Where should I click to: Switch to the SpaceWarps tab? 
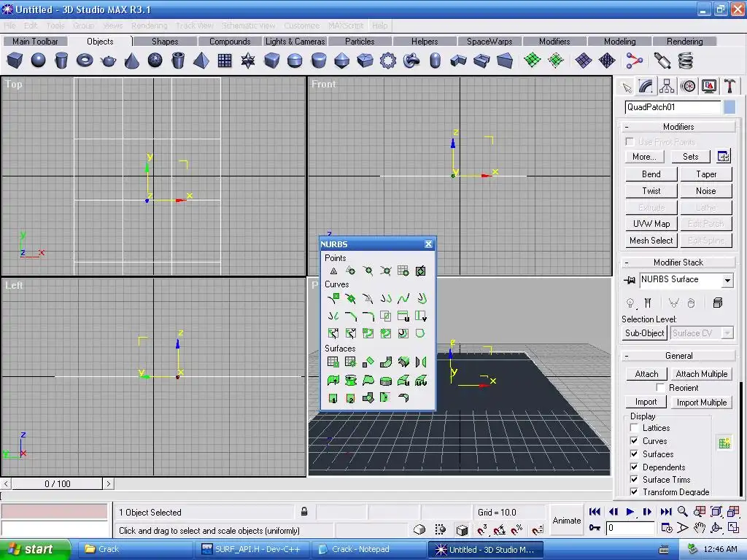click(489, 42)
